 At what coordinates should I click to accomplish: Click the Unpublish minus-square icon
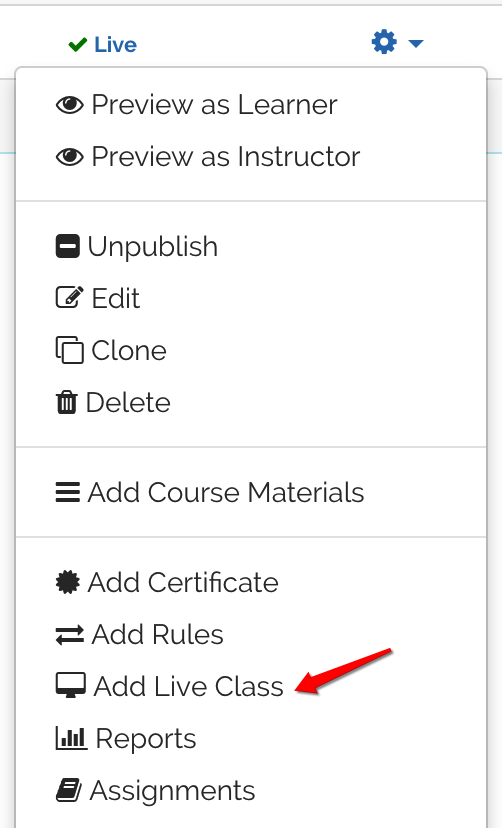click(x=68, y=247)
